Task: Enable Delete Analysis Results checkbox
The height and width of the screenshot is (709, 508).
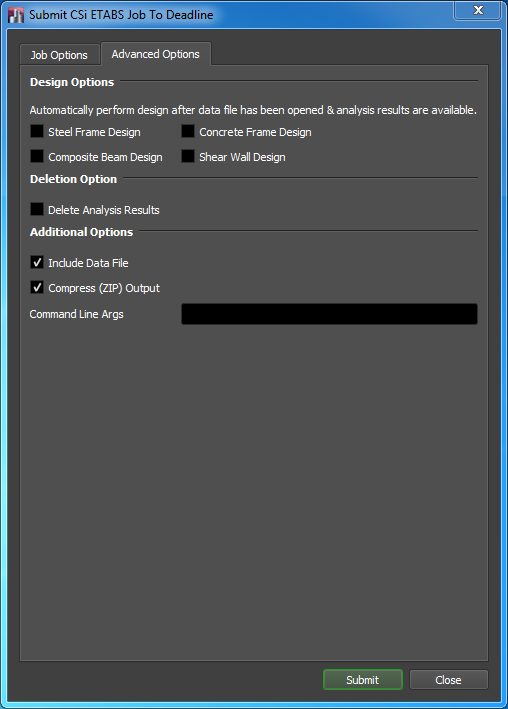Action: point(37,209)
